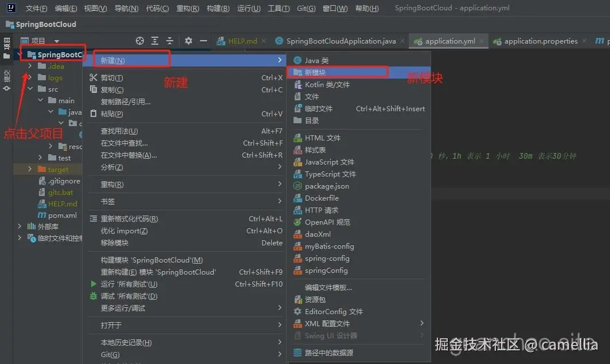Click the Kotlin 类/文件 icon
The image size is (610, 364).
[x=298, y=84]
